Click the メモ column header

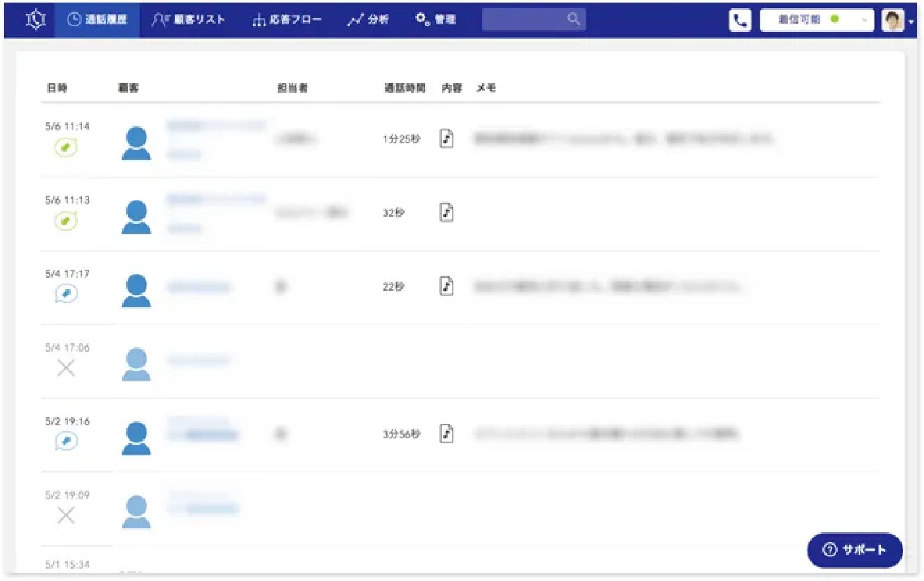pos(486,88)
